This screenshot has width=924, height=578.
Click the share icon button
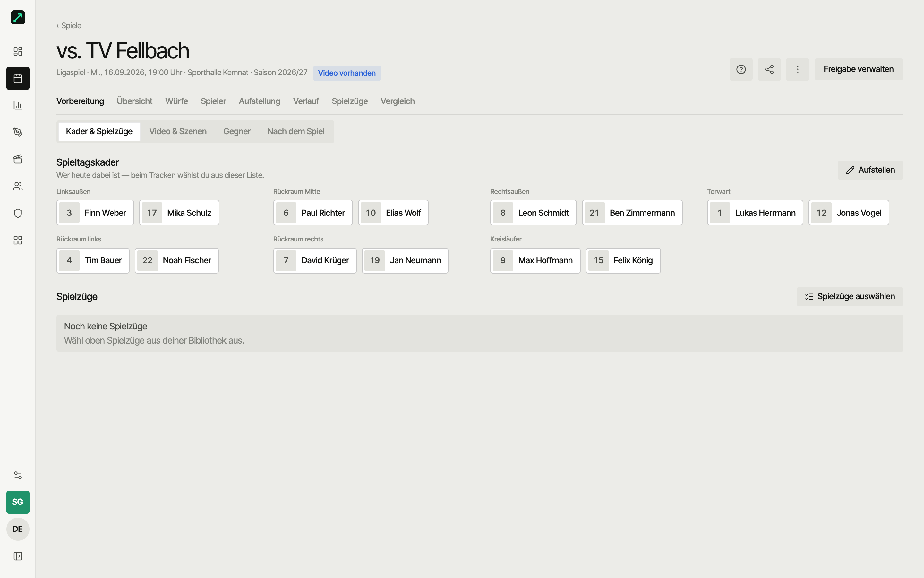click(769, 69)
